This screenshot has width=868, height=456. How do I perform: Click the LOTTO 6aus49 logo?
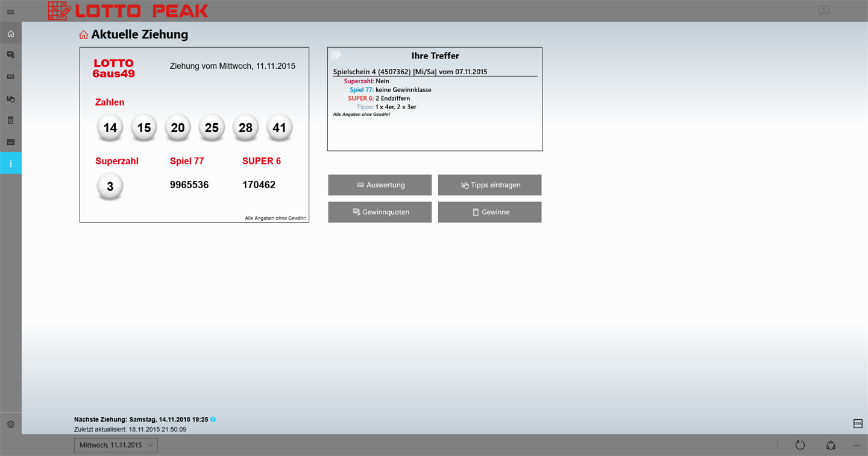click(x=113, y=68)
